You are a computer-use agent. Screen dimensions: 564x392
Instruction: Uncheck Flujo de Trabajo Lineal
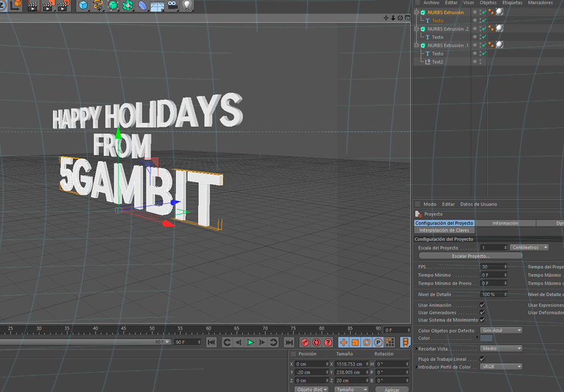coord(482,359)
